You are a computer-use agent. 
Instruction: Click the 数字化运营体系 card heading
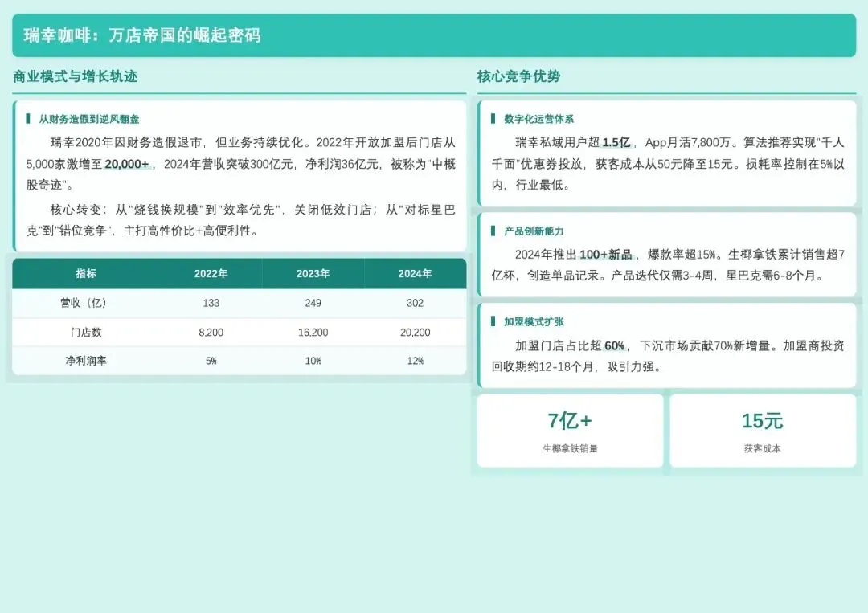(538, 119)
